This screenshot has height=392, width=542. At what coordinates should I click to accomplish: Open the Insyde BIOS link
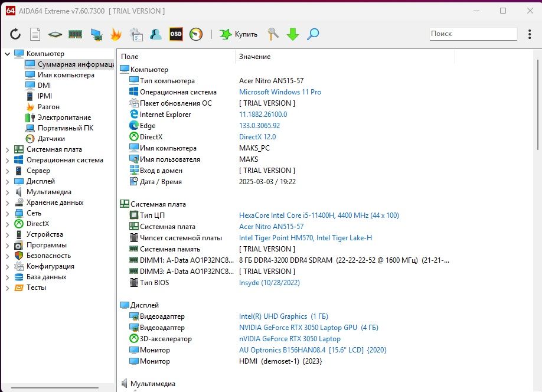[269, 283]
